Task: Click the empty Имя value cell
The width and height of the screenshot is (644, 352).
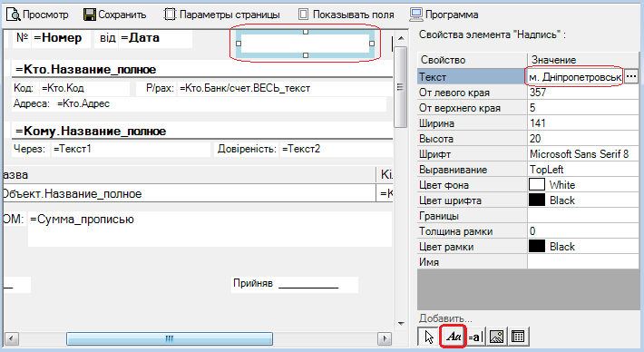Action: pyautogui.click(x=583, y=262)
